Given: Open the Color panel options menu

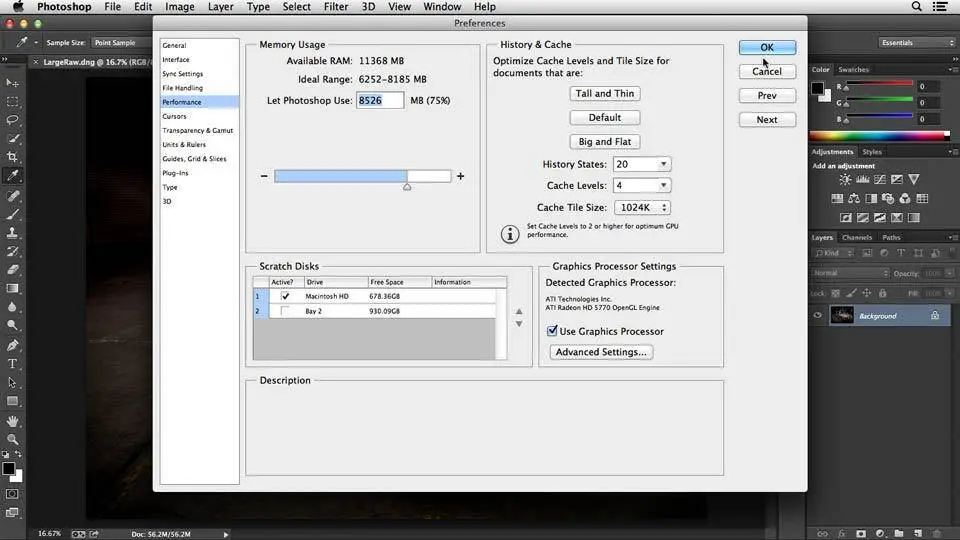Looking at the screenshot, I should pyautogui.click(x=951, y=70).
